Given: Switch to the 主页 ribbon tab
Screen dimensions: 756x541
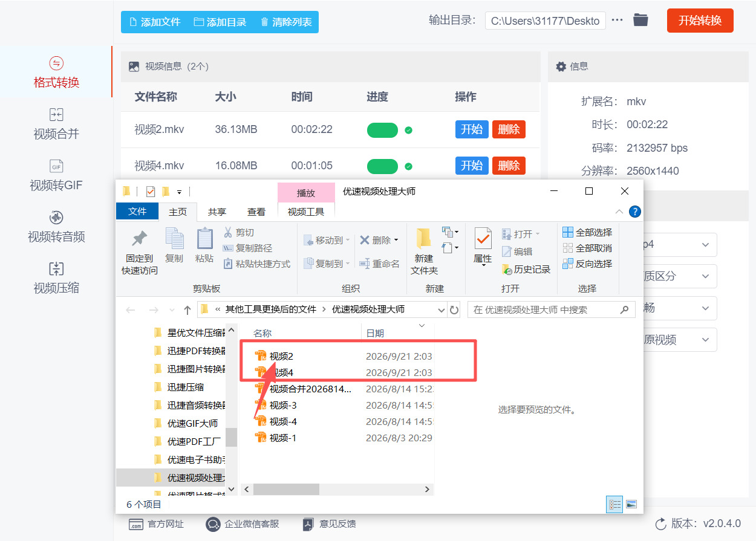Looking at the screenshot, I should [178, 212].
